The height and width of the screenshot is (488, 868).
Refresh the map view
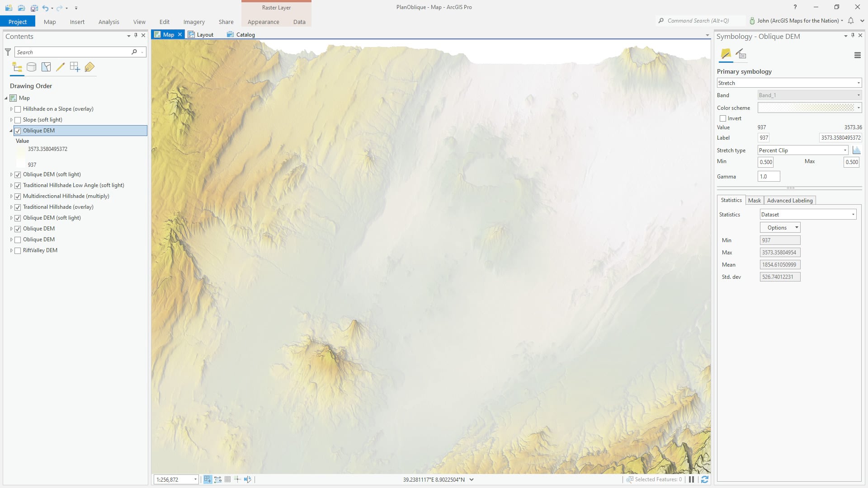tap(704, 479)
